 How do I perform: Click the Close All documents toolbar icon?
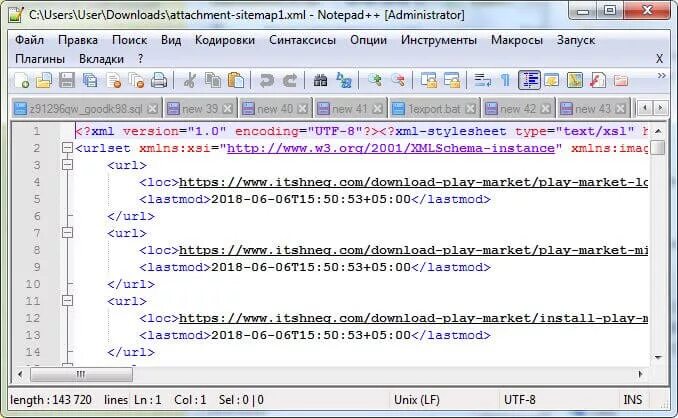coord(137,80)
